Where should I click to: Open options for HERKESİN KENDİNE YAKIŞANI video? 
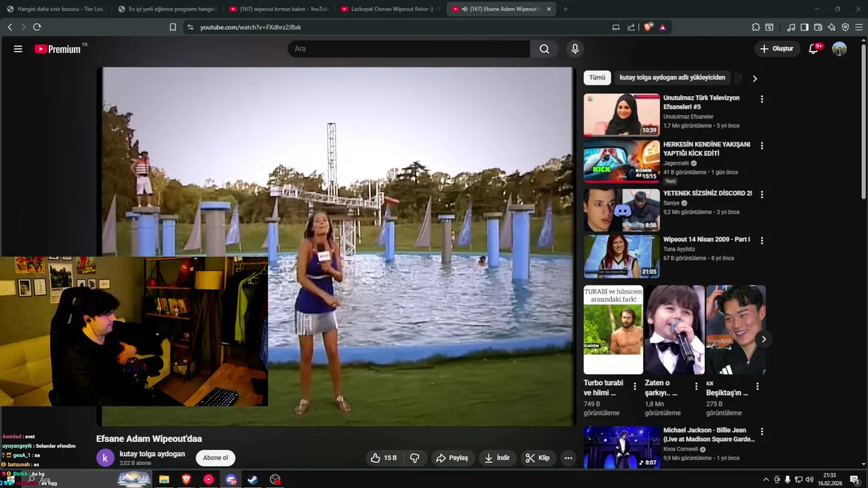(762, 146)
